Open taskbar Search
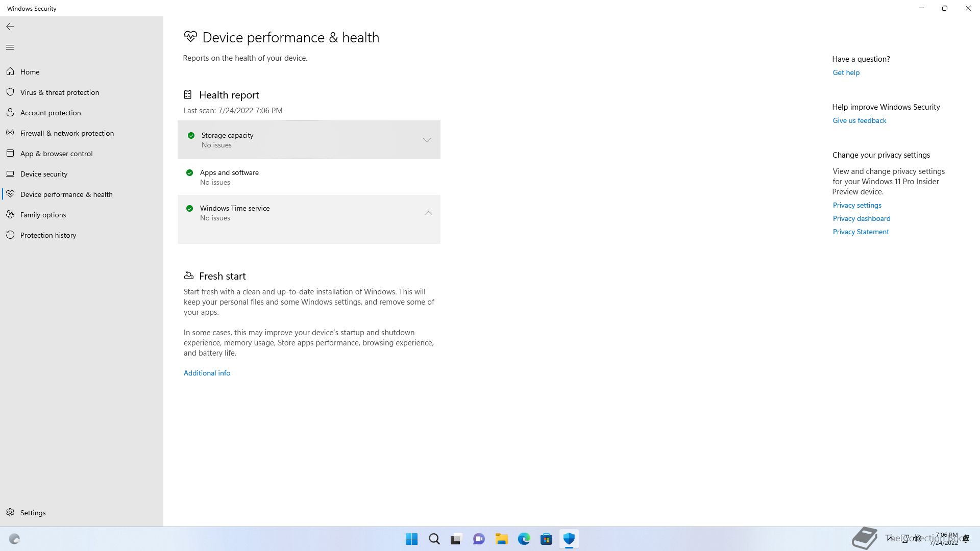 tap(434, 539)
